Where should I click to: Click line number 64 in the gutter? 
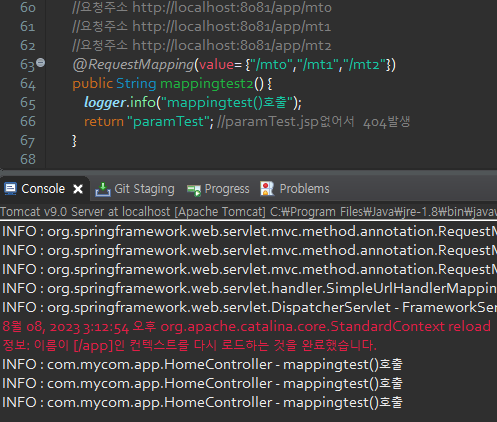pyautogui.click(x=28, y=84)
